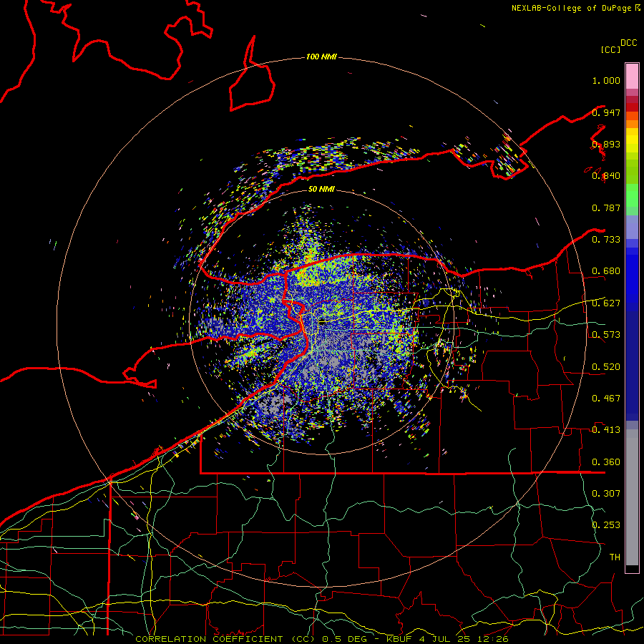The height and width of the screenshot is (644, 644).
Task: Pick the large gray color scale segment
Action: 632,497
